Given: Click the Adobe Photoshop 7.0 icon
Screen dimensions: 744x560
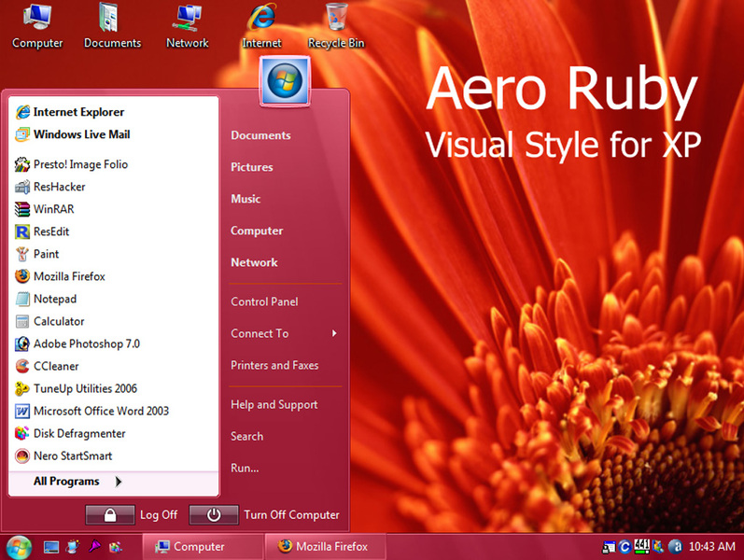Looking at the screenshot, I should tap(21, 343).
